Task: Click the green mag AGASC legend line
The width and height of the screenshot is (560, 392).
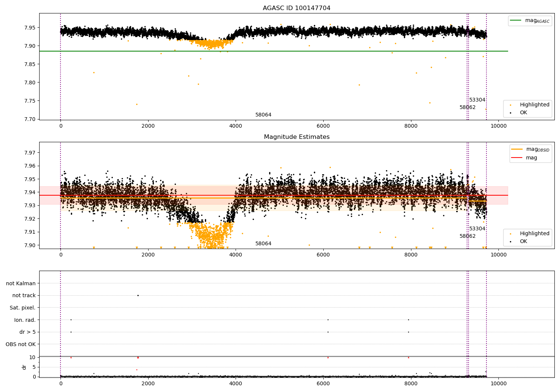Action: (x=516, y=21)
